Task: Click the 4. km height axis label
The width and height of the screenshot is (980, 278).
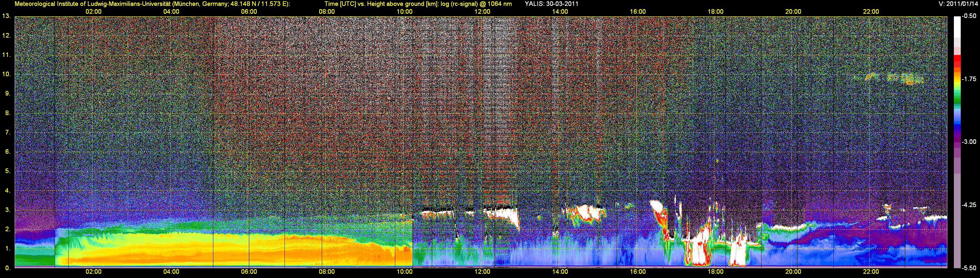Action: coord(8,190)
